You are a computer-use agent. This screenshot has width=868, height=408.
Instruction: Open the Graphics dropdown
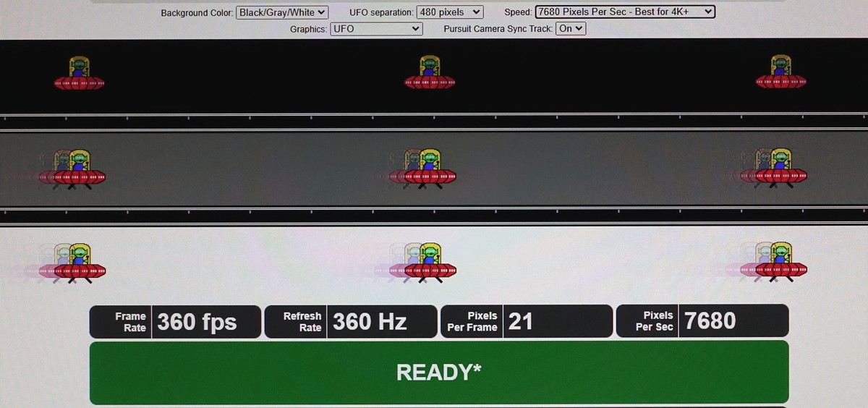375,29
